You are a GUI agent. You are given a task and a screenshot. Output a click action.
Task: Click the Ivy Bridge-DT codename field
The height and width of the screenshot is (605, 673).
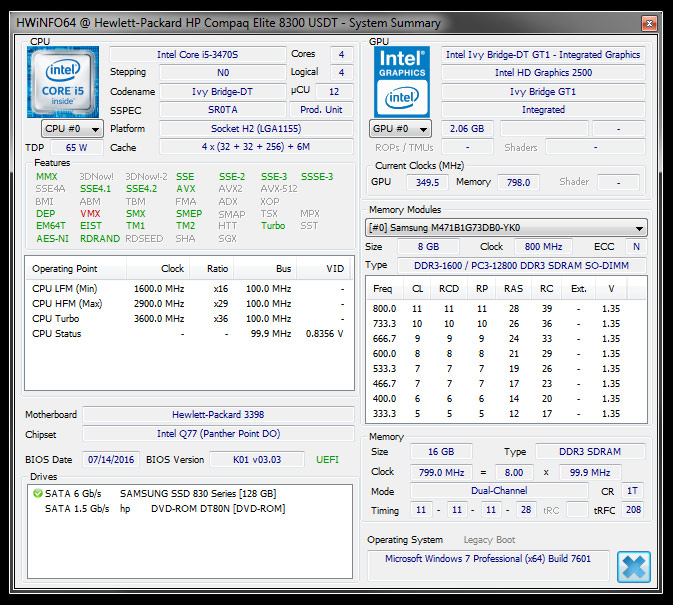coord(222,91)
